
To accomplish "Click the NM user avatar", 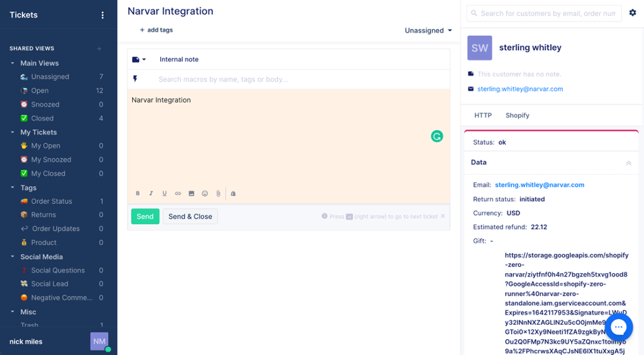I will [x=99, y=341].
